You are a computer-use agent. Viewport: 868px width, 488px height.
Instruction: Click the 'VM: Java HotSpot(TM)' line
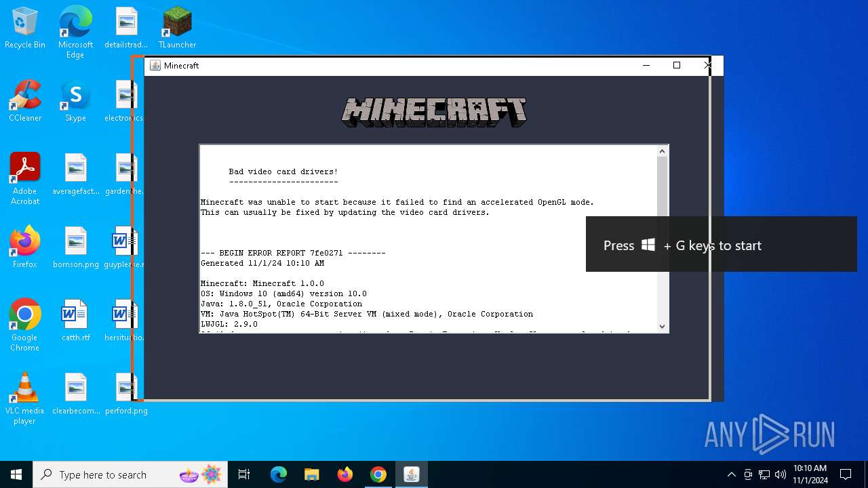point(367,314)
